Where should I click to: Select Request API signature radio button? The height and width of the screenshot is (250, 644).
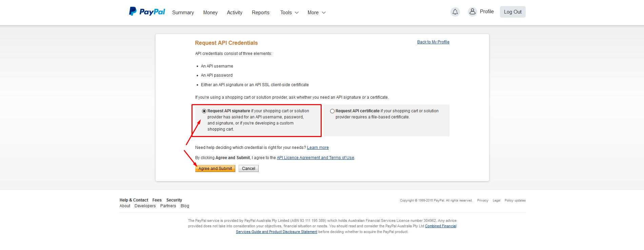pyautogui.click(x=204, y=111)
